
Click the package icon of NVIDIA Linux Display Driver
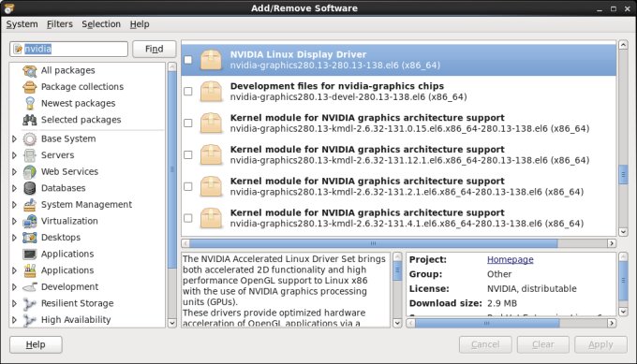212,60
